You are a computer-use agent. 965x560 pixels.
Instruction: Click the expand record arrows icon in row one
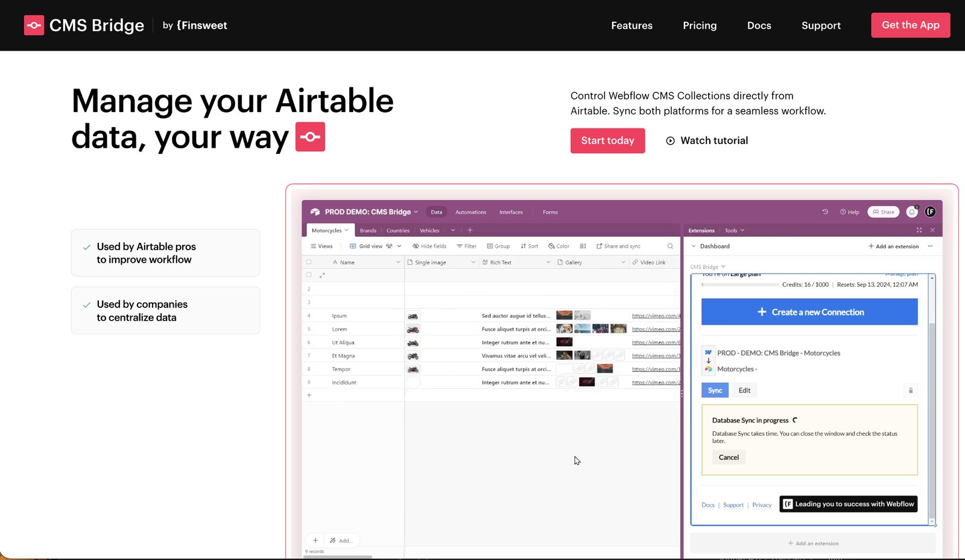tap(322, 275)
